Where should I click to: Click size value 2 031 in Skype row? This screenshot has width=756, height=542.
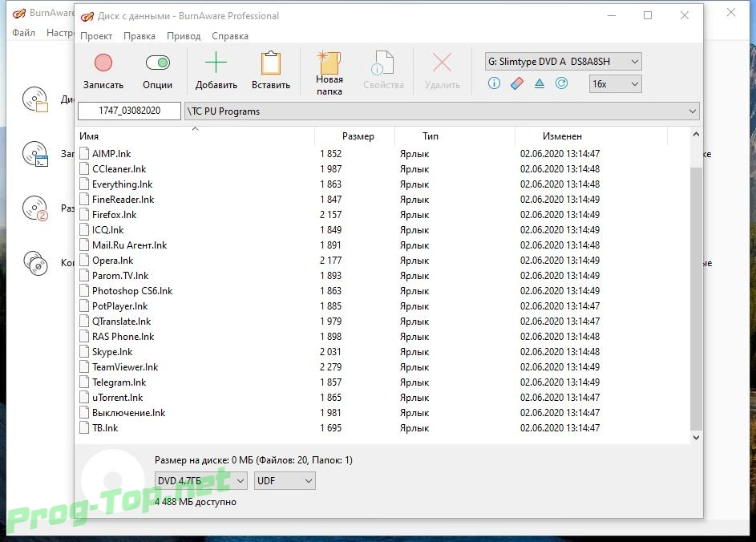tap(330, 351)
